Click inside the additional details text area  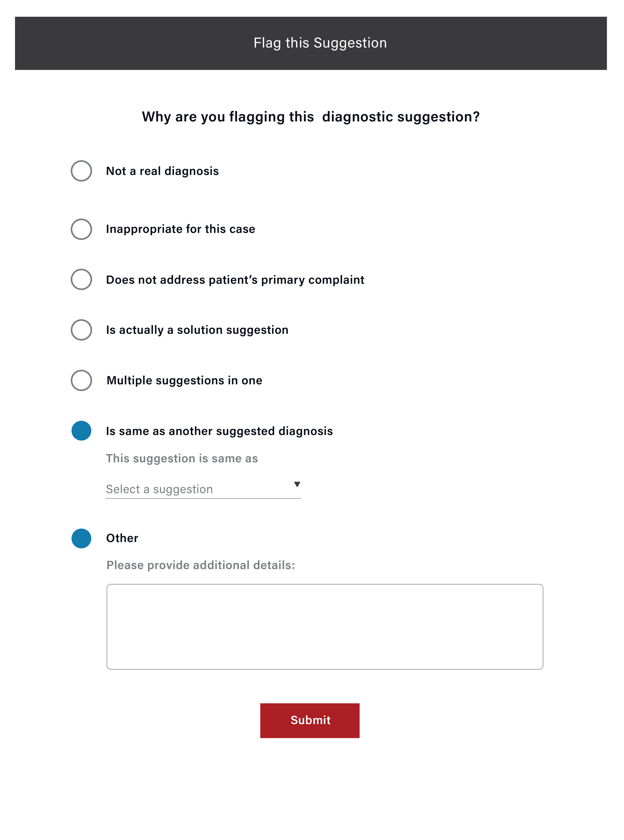325,627
